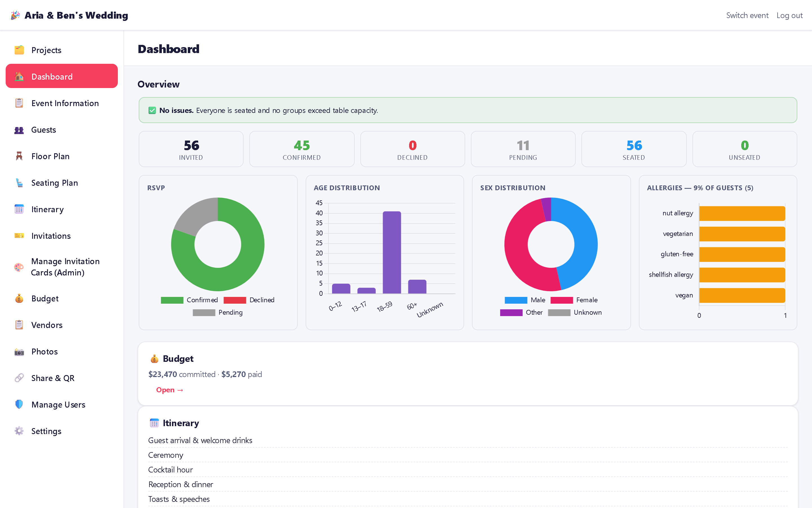Image resolution: width=812 pixels, height=508 pixels.
Task: Click the '$23,470' committed amount
Action: pos(163,374)
